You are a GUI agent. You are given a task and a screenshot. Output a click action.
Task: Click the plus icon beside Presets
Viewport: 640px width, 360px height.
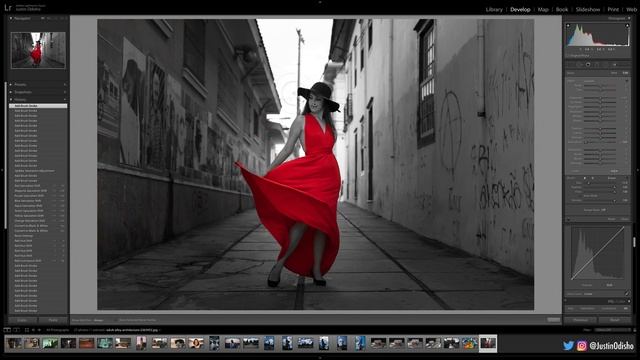coord(64,84)
